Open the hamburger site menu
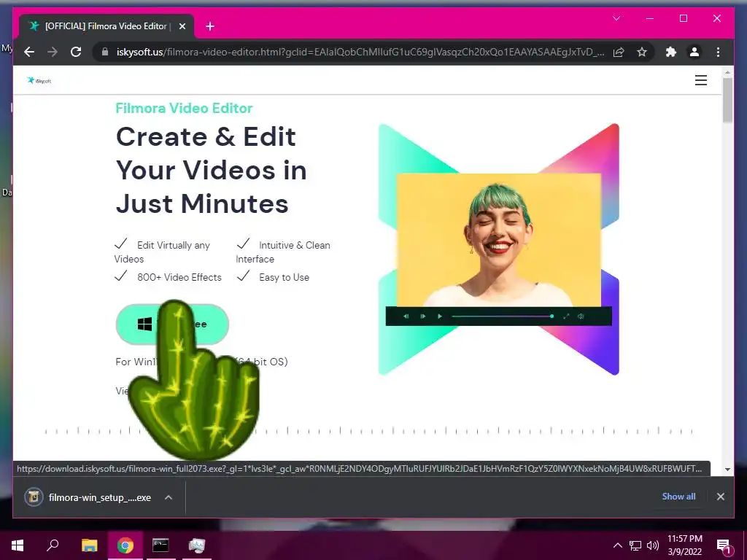Viewport: 747px width, 560px height. 701,80
